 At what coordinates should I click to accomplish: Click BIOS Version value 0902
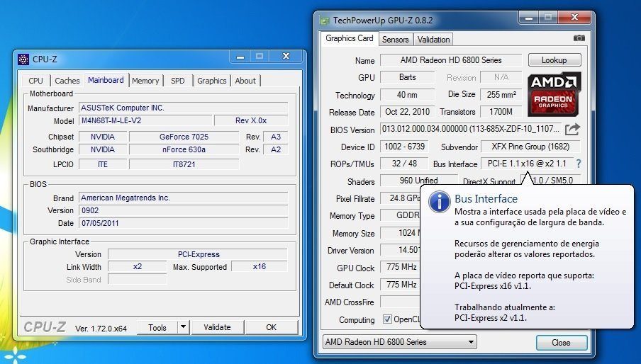pos(183,210)
